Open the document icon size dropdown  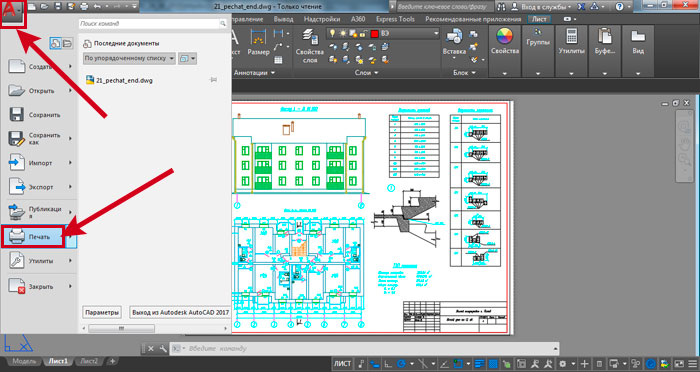click(188, 59)
